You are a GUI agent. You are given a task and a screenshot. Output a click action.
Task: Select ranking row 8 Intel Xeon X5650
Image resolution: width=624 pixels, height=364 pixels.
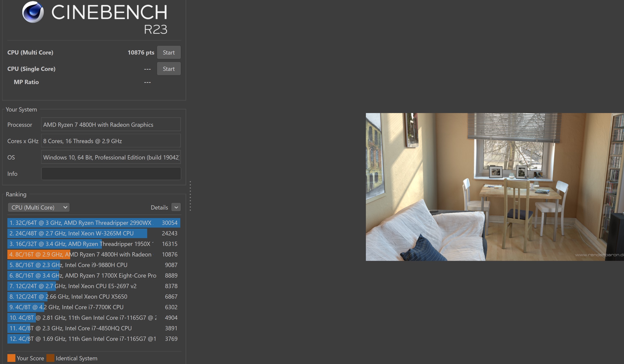[x=94, y=296]
